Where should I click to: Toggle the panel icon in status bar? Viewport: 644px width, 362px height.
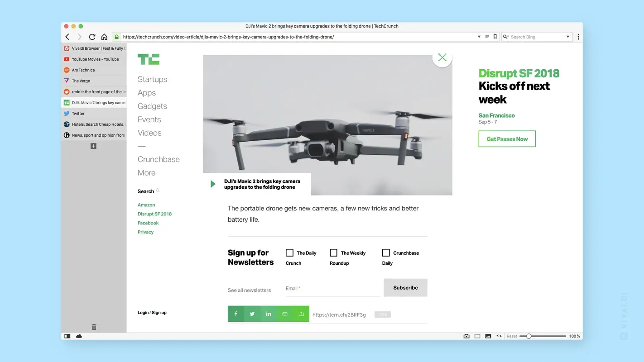(x=67, y=336)
